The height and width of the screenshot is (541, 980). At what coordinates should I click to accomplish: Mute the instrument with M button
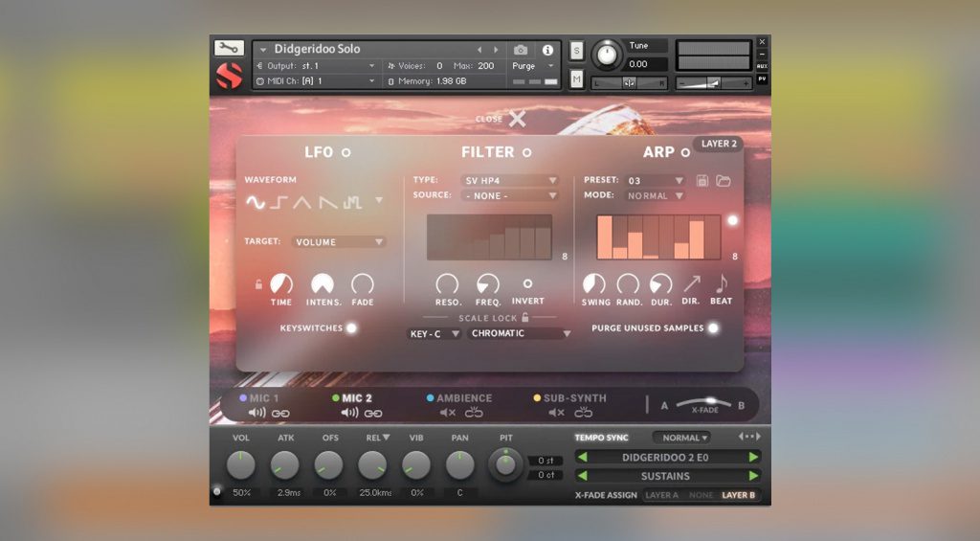[x=576, y=79]
